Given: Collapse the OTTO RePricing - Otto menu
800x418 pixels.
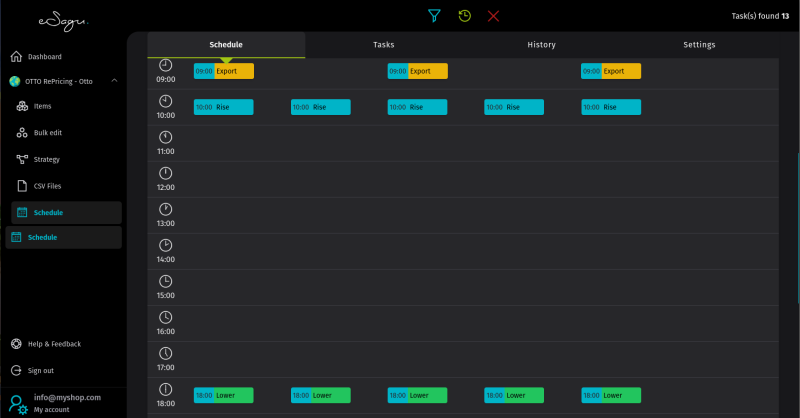Looking at the screenshot, I should [114, 81].
